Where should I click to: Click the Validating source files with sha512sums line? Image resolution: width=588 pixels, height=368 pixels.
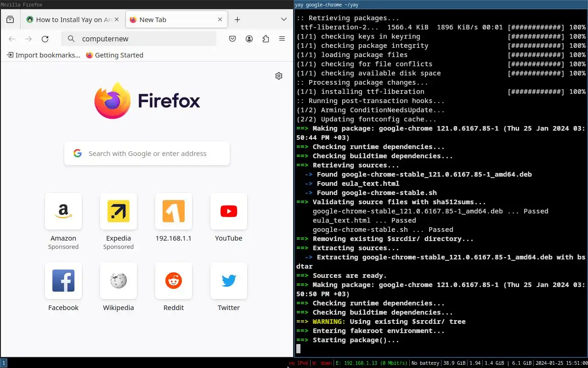tap(391, 202)
